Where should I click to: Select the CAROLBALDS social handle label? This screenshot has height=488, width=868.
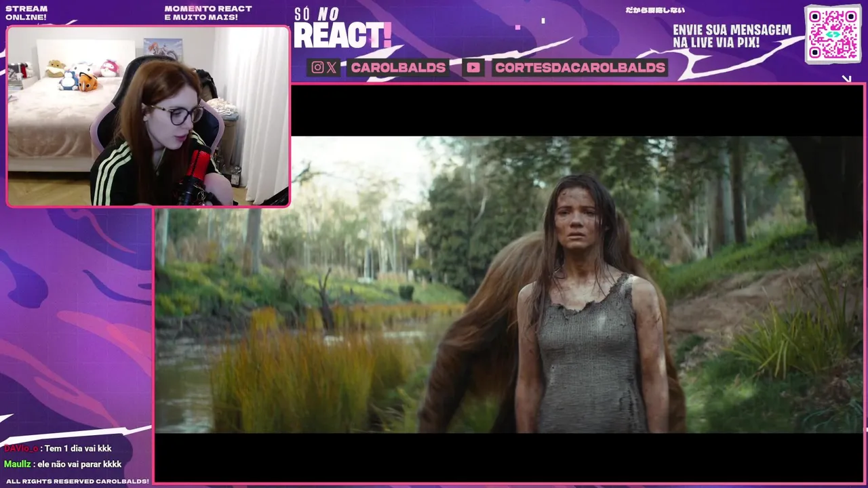[398, 67]
